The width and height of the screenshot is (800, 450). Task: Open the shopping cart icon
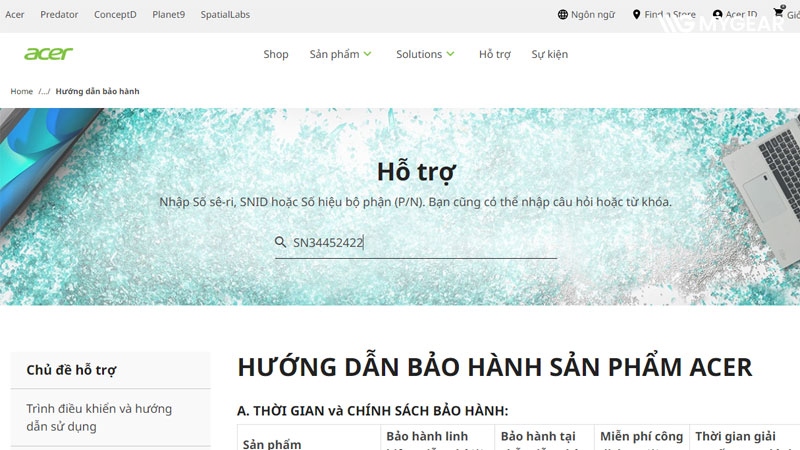(x=779, y=12)
